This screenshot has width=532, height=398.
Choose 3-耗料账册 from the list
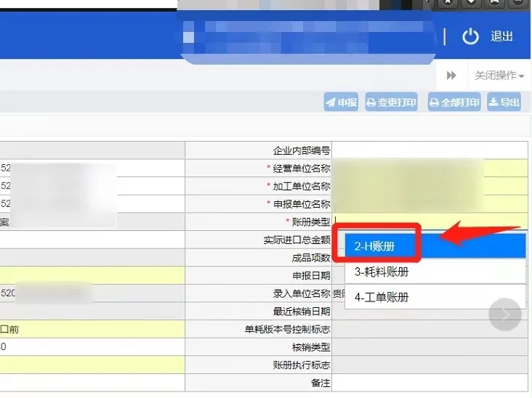pyautogui.click(x=435, y=272)
